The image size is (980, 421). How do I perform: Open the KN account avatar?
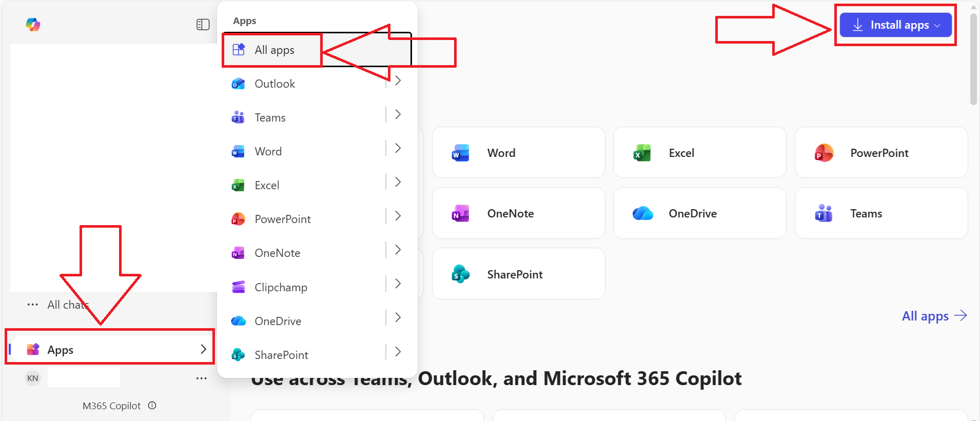coord(33,378)
